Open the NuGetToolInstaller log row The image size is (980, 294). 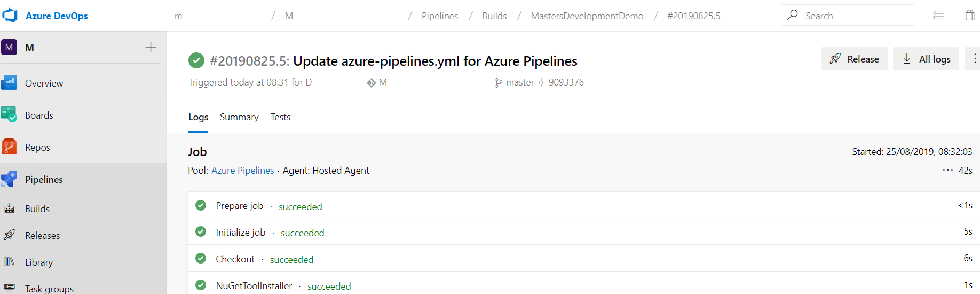pos(584,283)
